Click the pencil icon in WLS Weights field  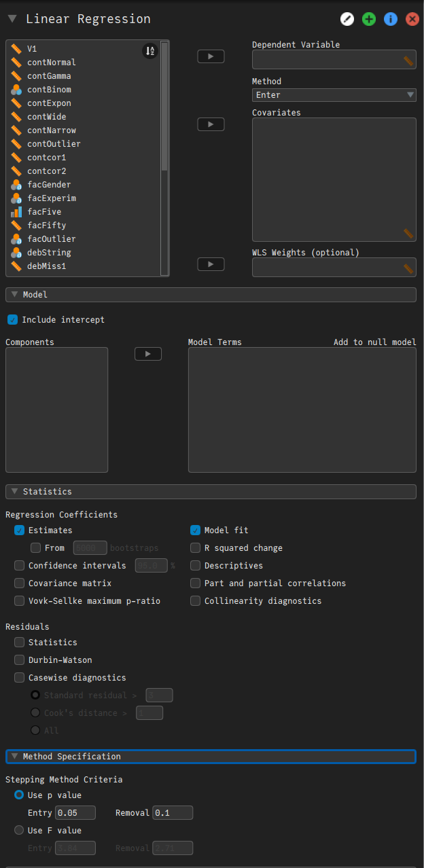click(408, 268)
